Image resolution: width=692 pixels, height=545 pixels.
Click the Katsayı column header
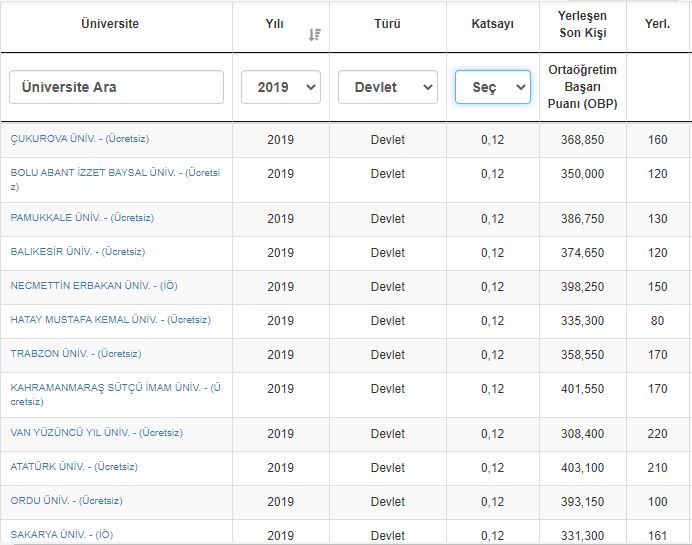(x=493, y=23)
